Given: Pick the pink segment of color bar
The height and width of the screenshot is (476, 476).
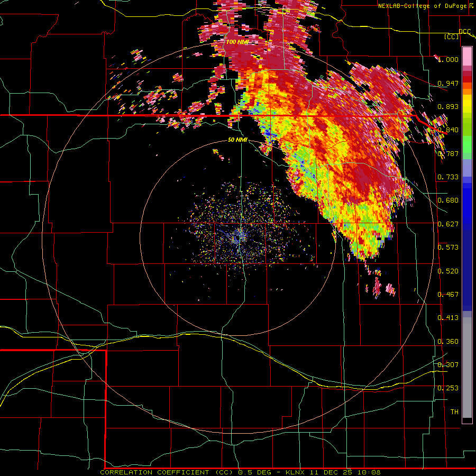Looking at the screenshot, I should coord(467,57).
